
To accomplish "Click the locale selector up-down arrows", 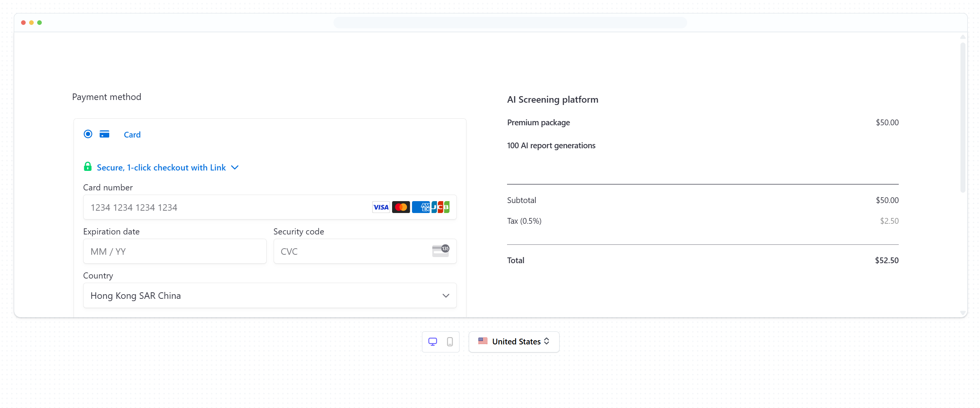I will click(x=547, y=341).
